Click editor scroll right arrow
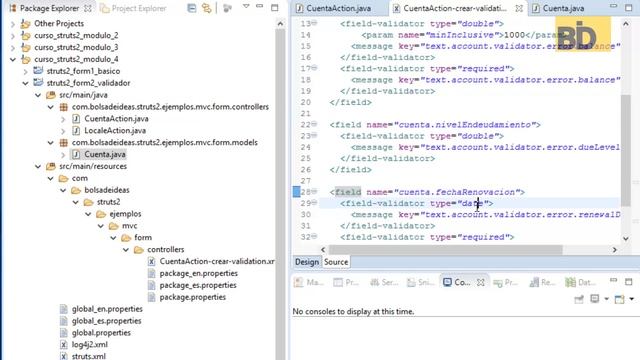This screenshot has height=360, width=640. click(614, 249)
